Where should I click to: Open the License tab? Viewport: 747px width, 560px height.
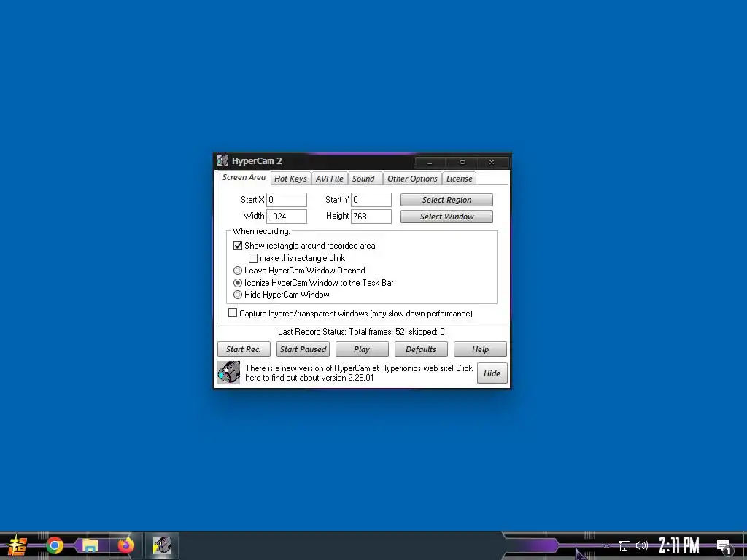[x=460, y=179]
